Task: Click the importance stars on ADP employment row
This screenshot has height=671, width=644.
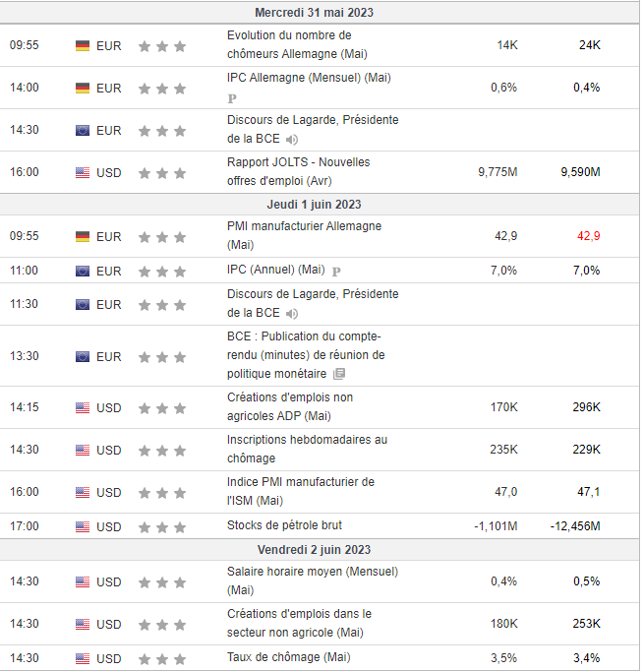Action: click(162, 407)
